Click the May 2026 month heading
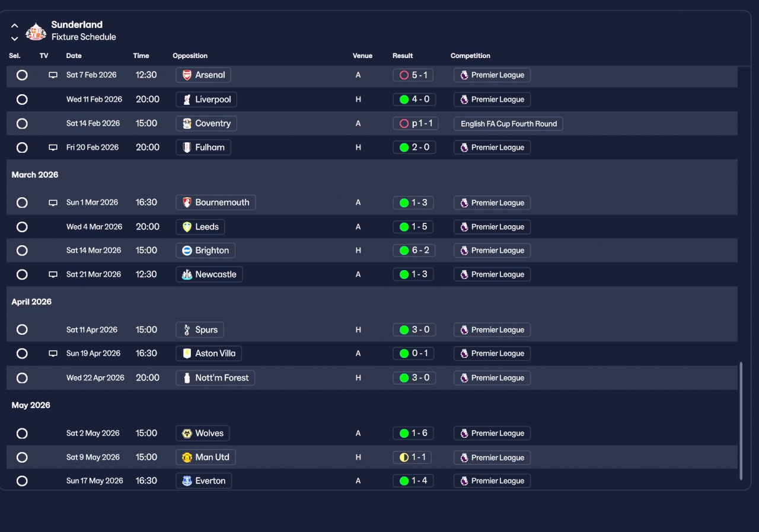 31,406
